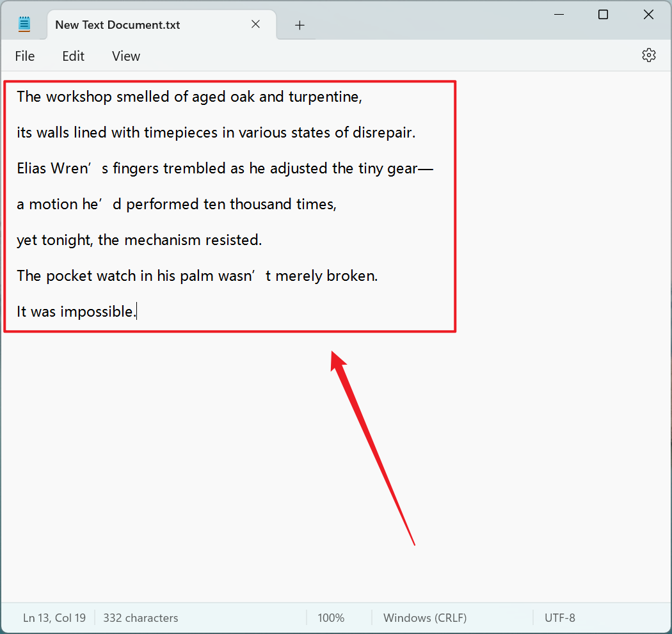672x634 pixels.
Task: Close the Notepad window
Action: [x=648, y=15]
